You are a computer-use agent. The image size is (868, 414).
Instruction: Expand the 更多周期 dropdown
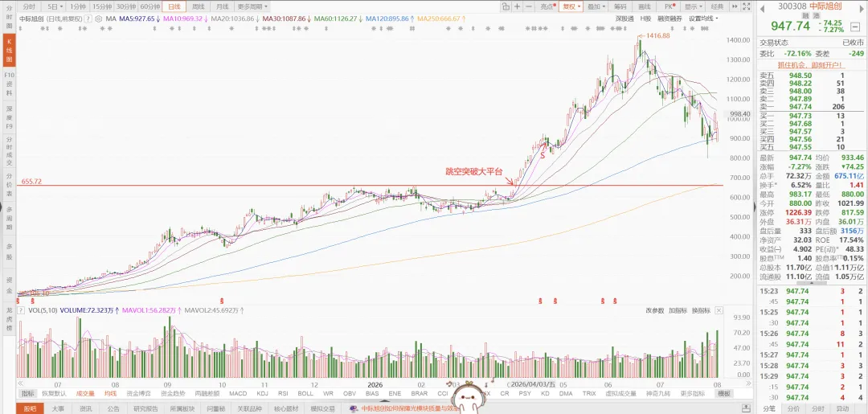(x=252, y=6)
